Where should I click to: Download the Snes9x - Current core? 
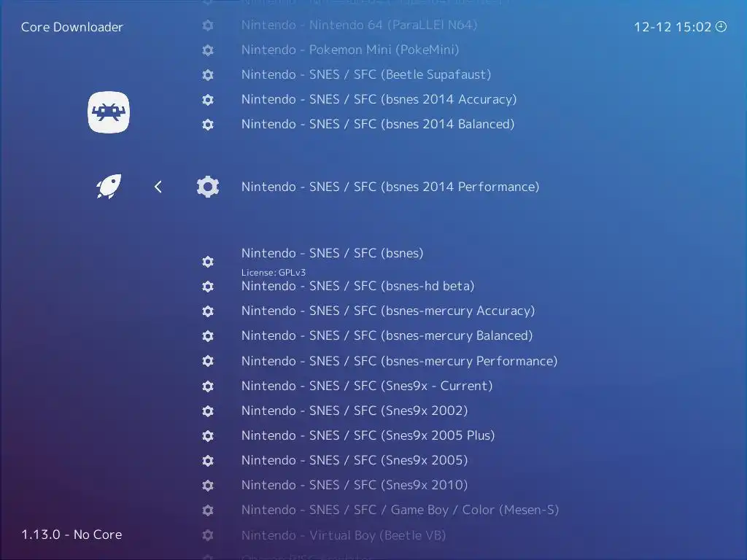(x=367, y=386)
